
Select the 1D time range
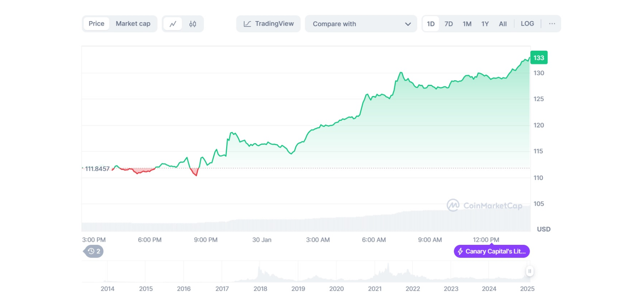click(431, 24)
